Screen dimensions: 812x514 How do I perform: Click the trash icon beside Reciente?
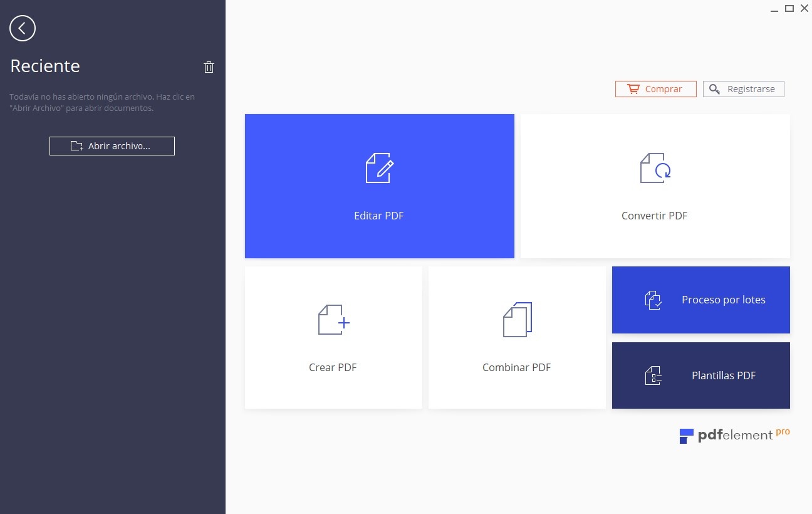[209, 67]
